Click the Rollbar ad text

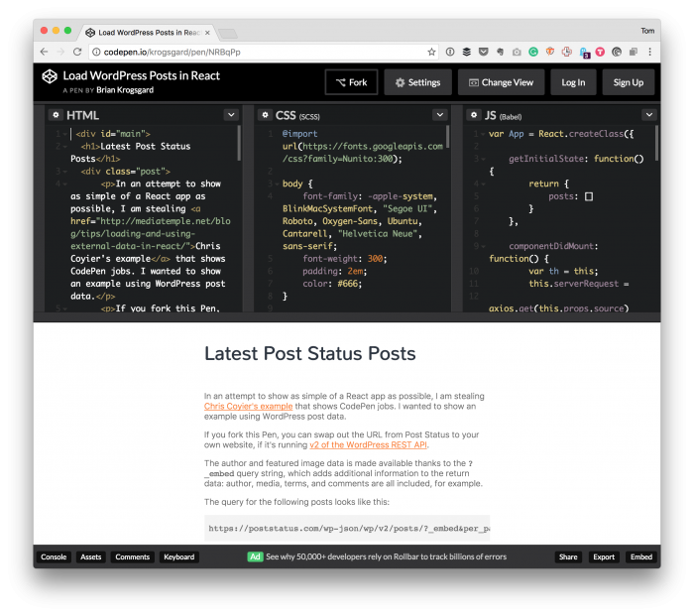coord(386,556)
